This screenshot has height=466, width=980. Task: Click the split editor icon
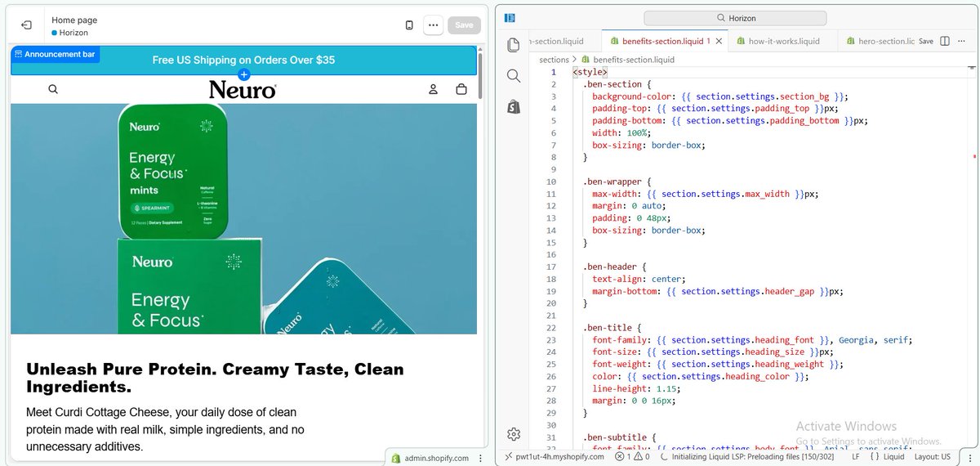click(x=945, y=41)
